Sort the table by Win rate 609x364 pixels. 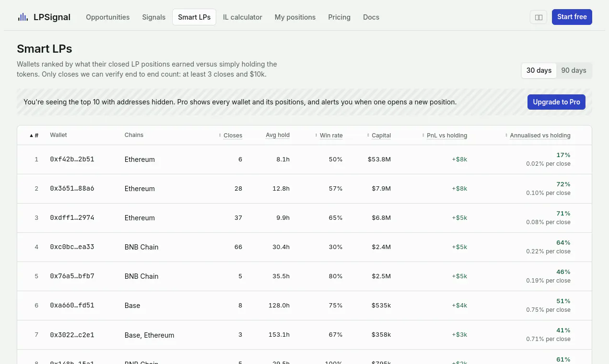coord(329,136)
